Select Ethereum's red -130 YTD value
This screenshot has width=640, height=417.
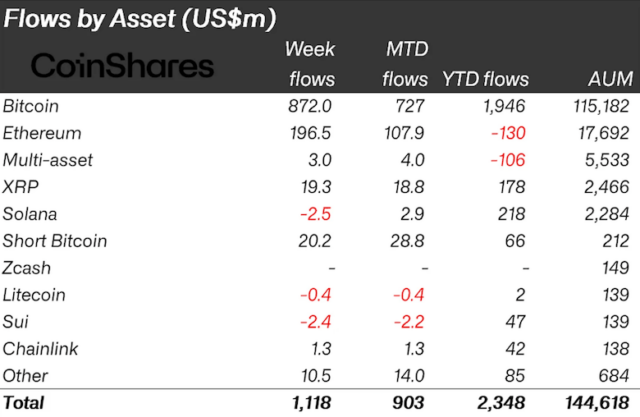[507, 132]
